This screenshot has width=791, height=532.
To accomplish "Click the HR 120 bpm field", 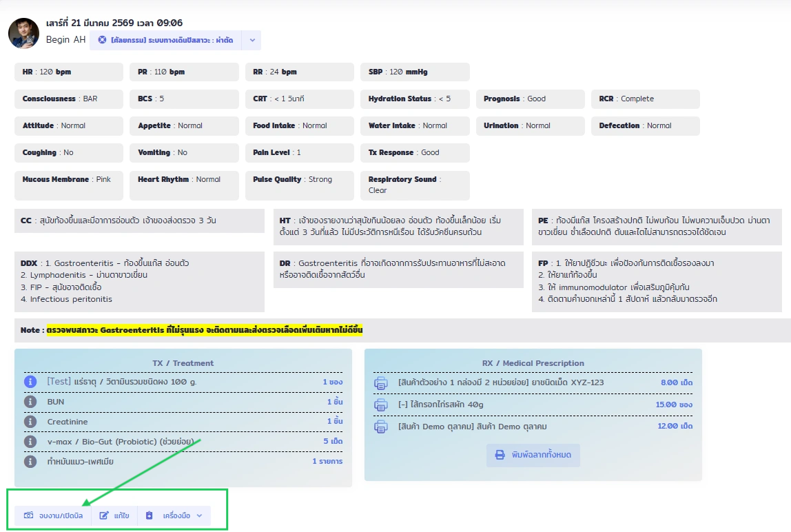I will [x=69, y=72].
